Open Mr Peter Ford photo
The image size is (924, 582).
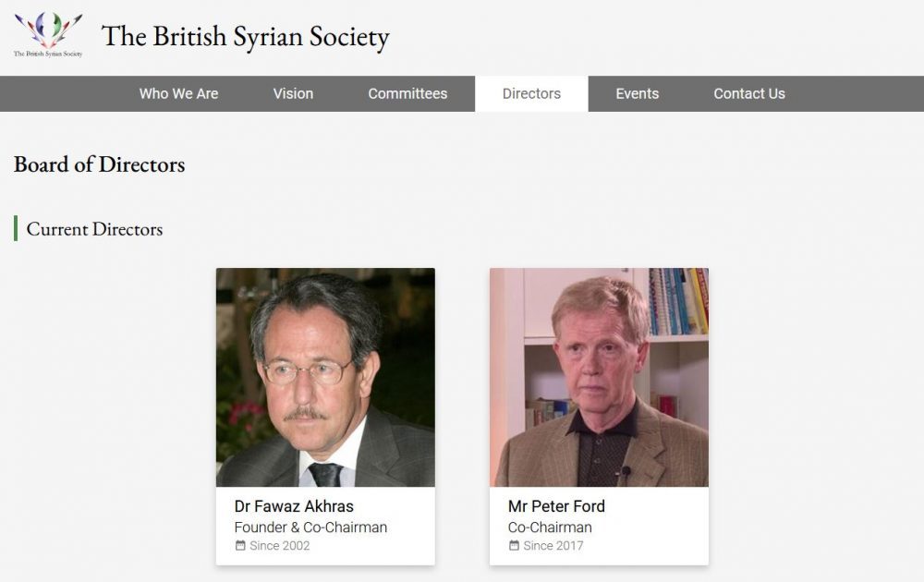pyautogui.click(x=599, y=378)
